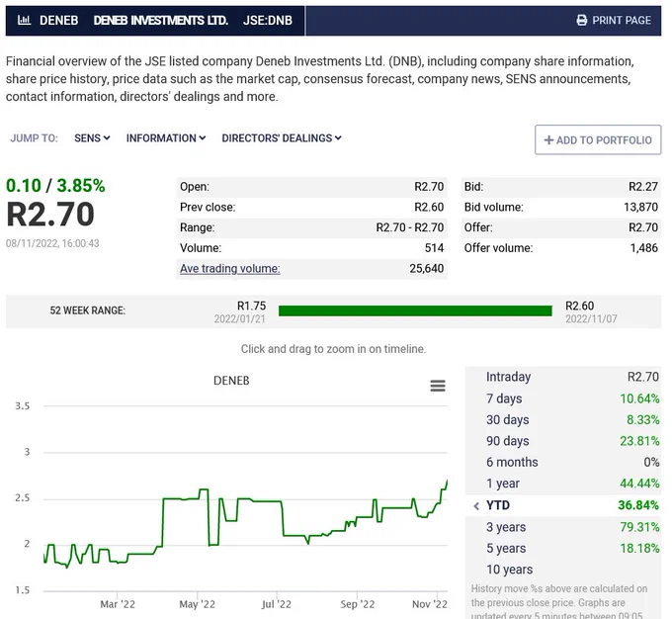Click the Bid volume 13,870 value
This screenshot has height=619, width=672.
point(640,208)
